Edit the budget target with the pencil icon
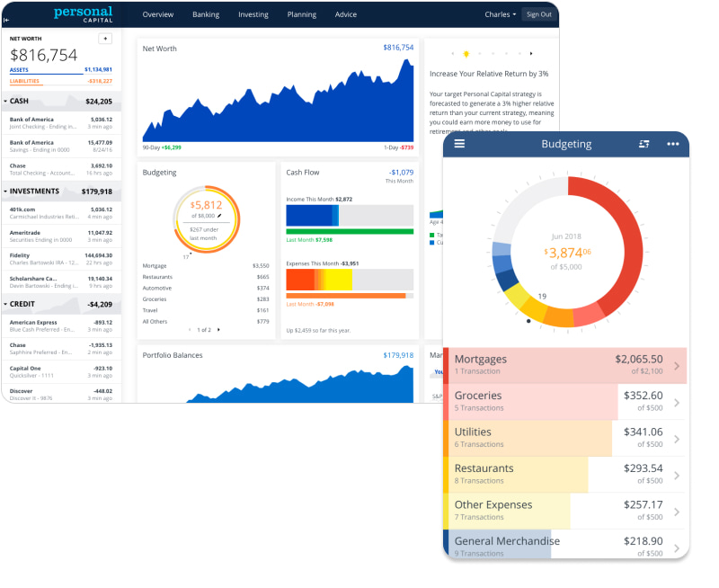The image size is (719, 588). pyautogui.click(x=219, y=216)
